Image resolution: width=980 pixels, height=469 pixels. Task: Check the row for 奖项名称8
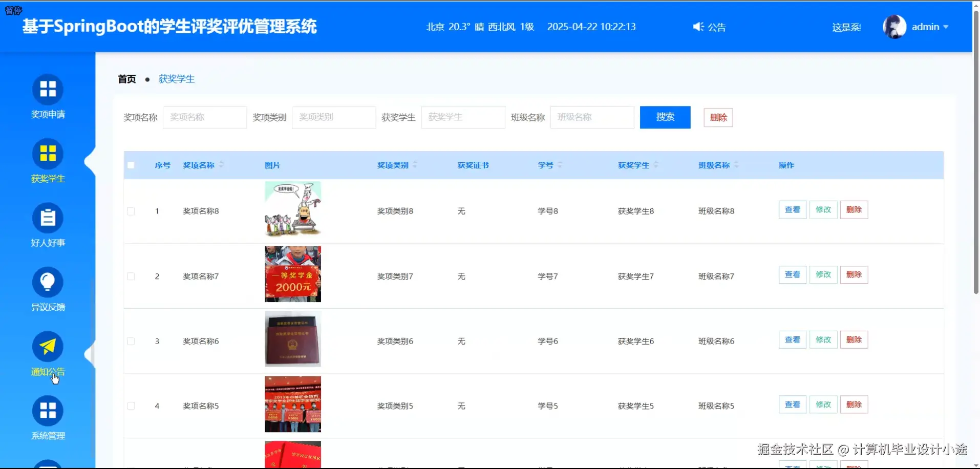pyautogui.click(x=131, y=211)
